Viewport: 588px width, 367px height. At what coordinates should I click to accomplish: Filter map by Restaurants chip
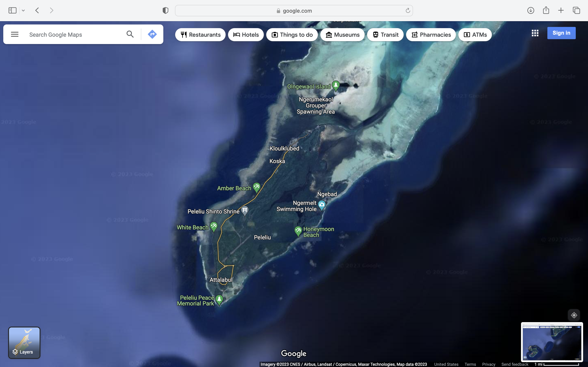pyautogui.click(x=200, y=35)
